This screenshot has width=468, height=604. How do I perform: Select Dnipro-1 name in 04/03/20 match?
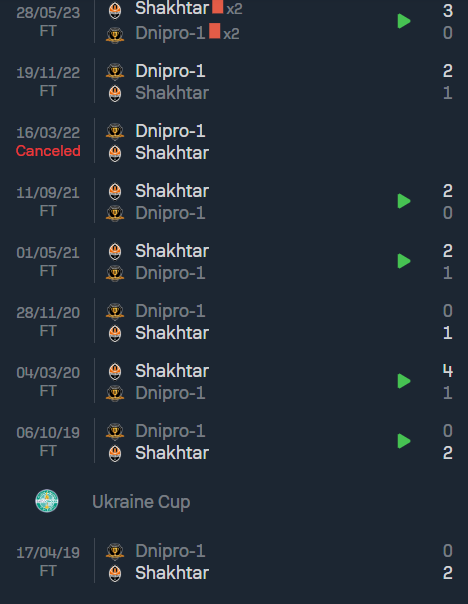click(170, 393)
